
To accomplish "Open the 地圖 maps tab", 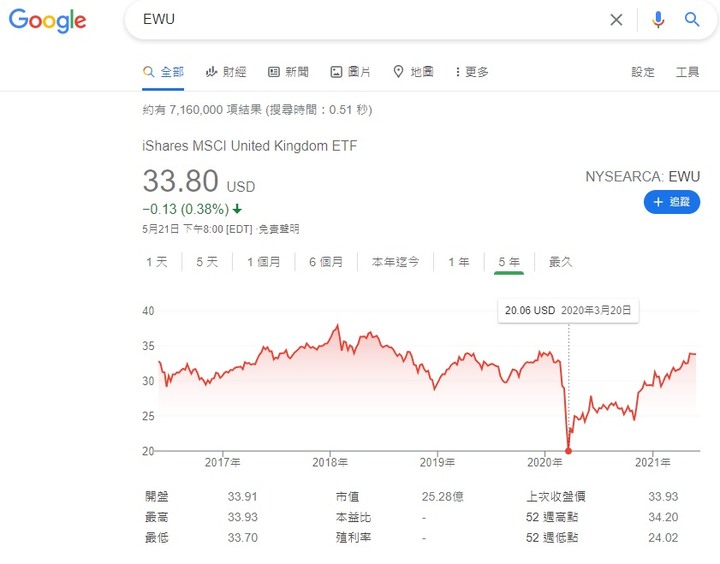I will click(413, 72).
